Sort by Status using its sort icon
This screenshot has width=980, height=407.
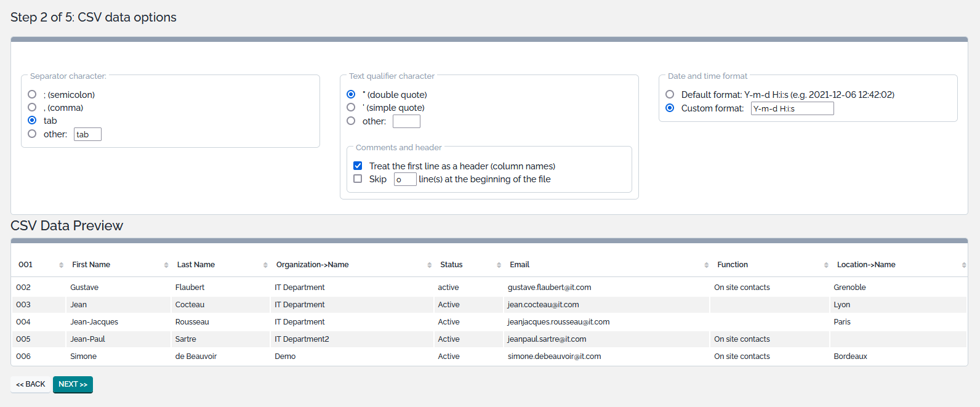click(x=499, y=265)
